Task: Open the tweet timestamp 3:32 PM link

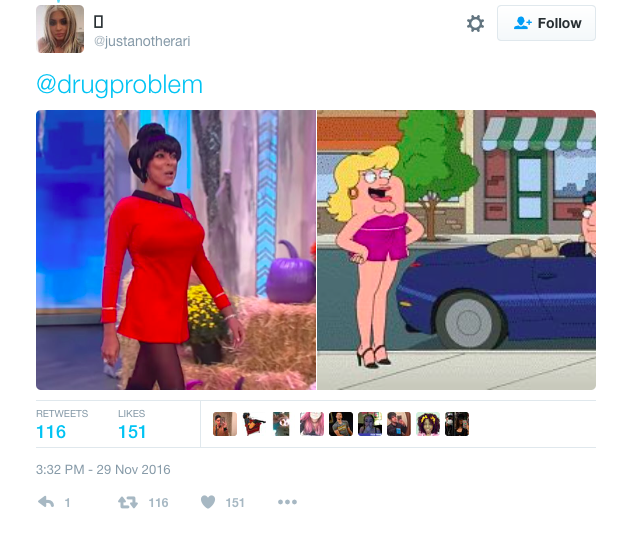Action: (x=103, y=469)
